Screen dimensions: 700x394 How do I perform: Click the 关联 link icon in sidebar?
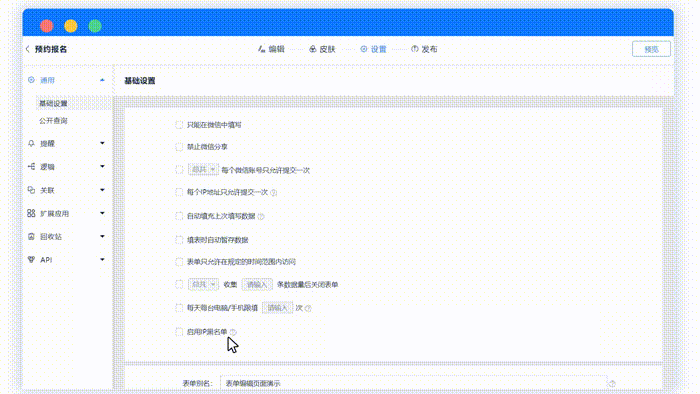[x=31, y=190]
